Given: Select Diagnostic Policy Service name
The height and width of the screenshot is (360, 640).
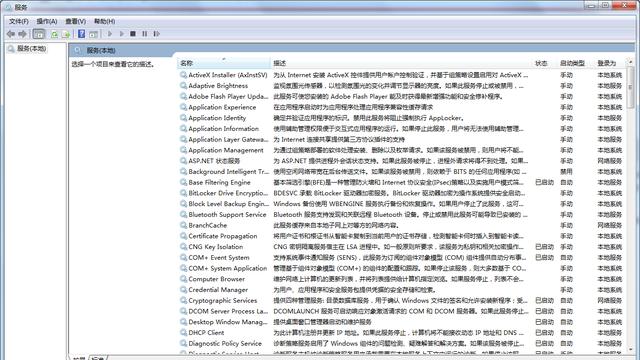Looking at the screenshot, I should pos(225,343).
